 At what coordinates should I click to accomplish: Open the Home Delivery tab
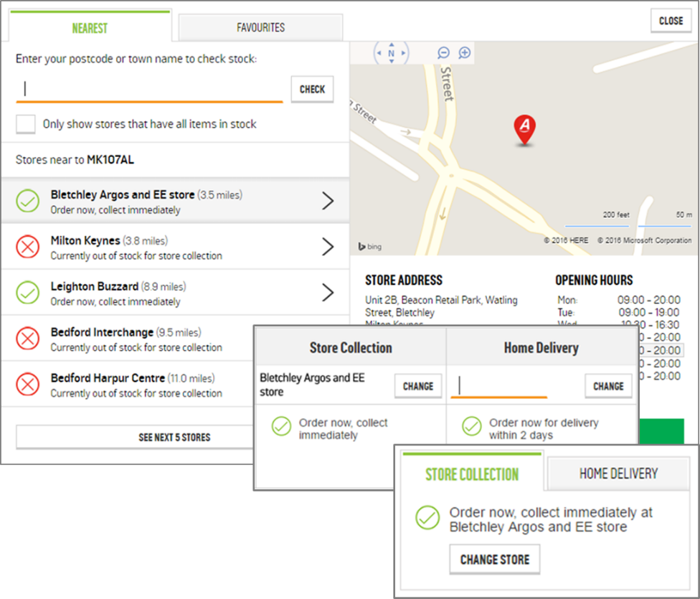coord(618,473)
